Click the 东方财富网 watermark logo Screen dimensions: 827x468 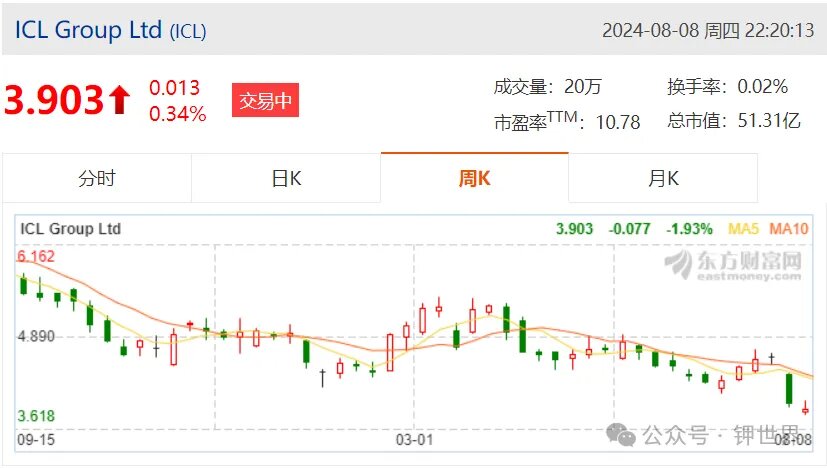[x=733, y=264]
